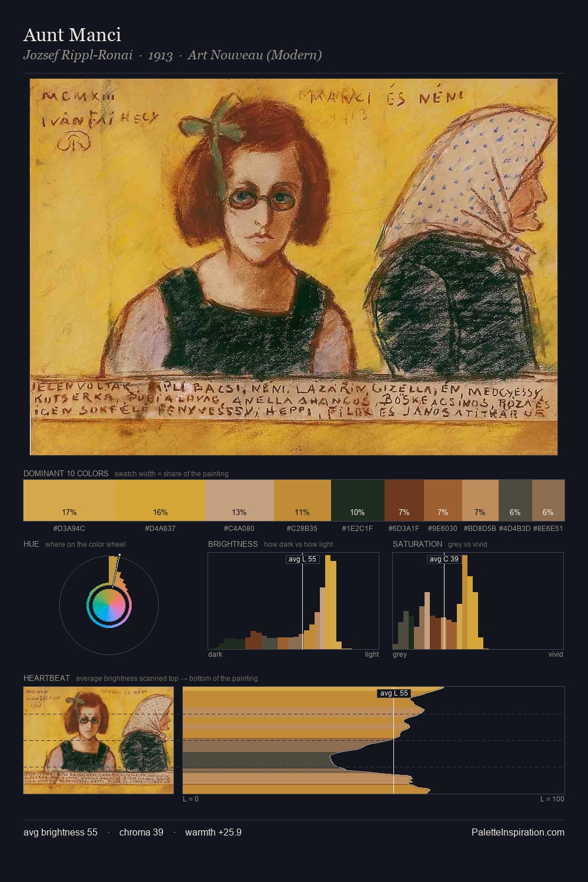The height and width of the screenshot is (882, 588).
Task: Click the hex code #8E6E51
Action: (548, 529)
